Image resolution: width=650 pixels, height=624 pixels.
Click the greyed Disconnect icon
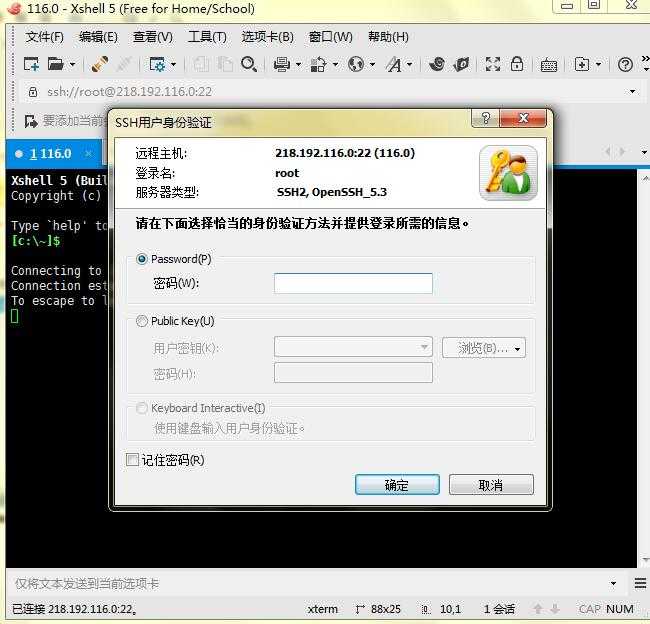click(124, 64)
